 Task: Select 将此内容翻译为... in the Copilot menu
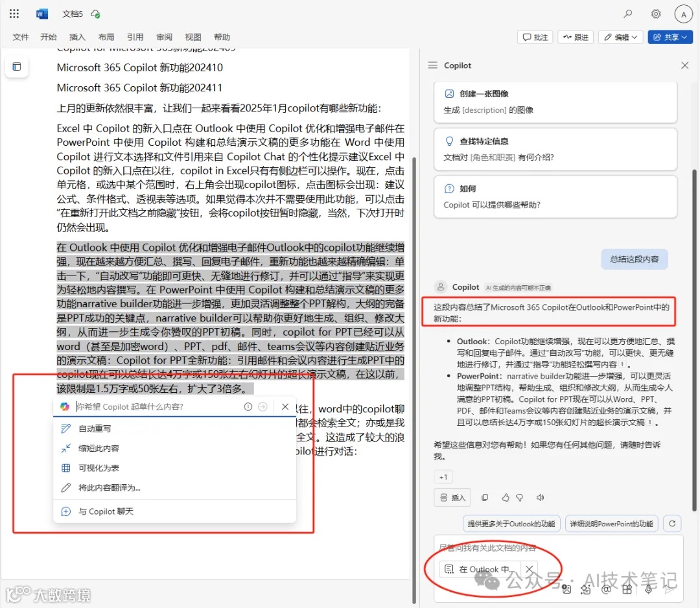[x=174, y=487]
